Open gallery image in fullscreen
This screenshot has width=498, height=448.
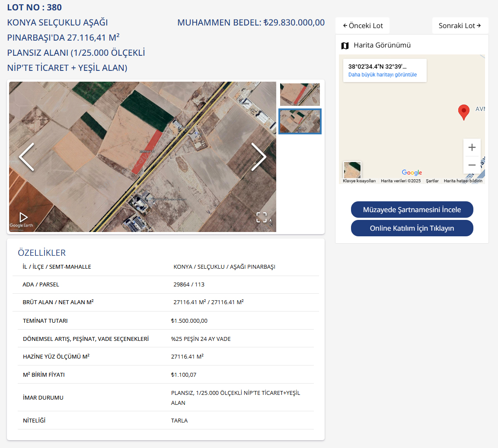262,217
